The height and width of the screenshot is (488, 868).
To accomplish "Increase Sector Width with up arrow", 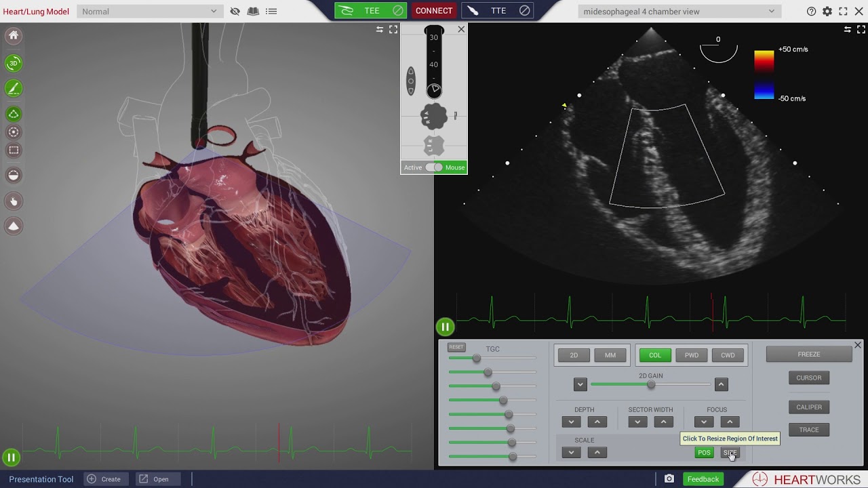I will tap(663, 422).
